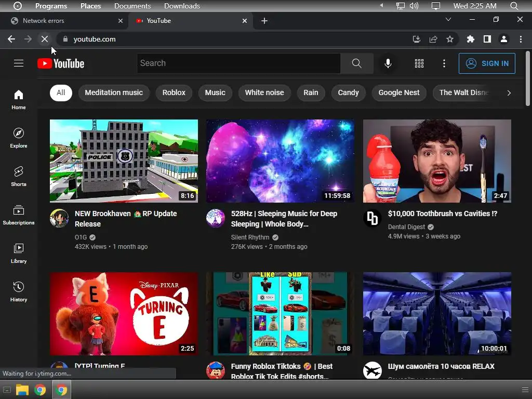Start voice search with microphone icon
This screenshot has height=399, width=532.
388,63
